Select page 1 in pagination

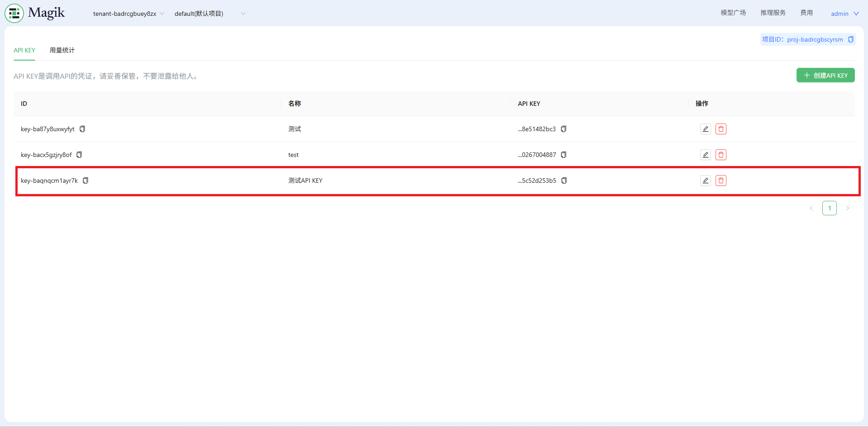829,208
